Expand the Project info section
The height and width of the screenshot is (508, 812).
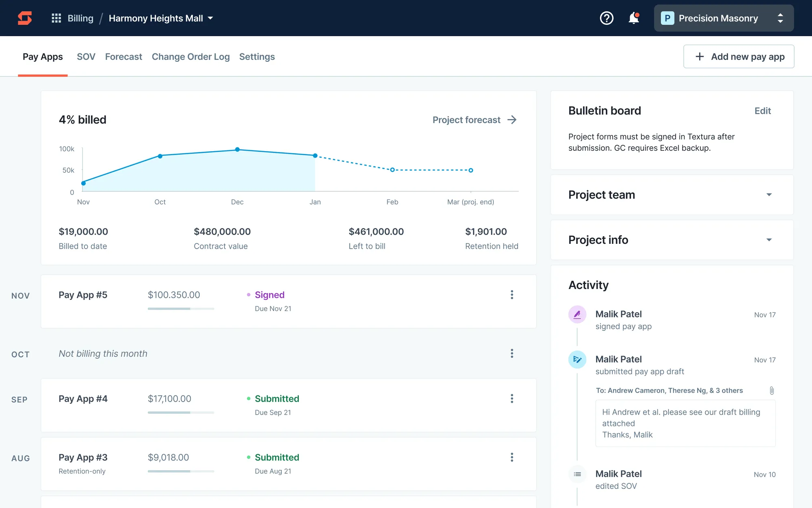pos(769,240)
